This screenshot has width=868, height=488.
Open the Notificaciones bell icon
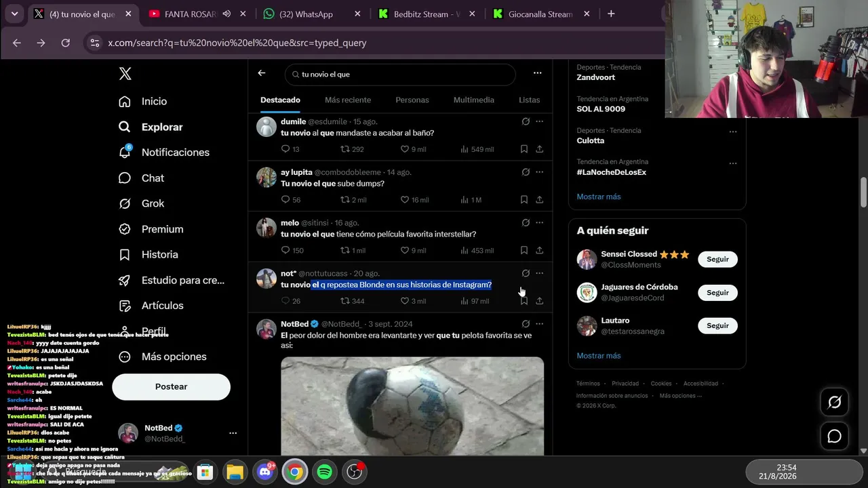point(125,152)
